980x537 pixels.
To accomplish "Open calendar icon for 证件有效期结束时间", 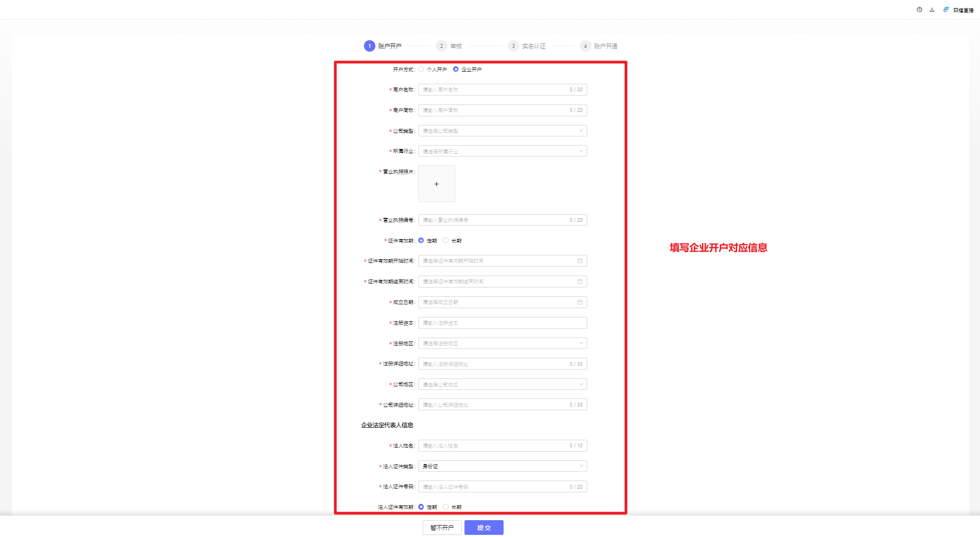I will pyautogui.click(x=580, y=282).
